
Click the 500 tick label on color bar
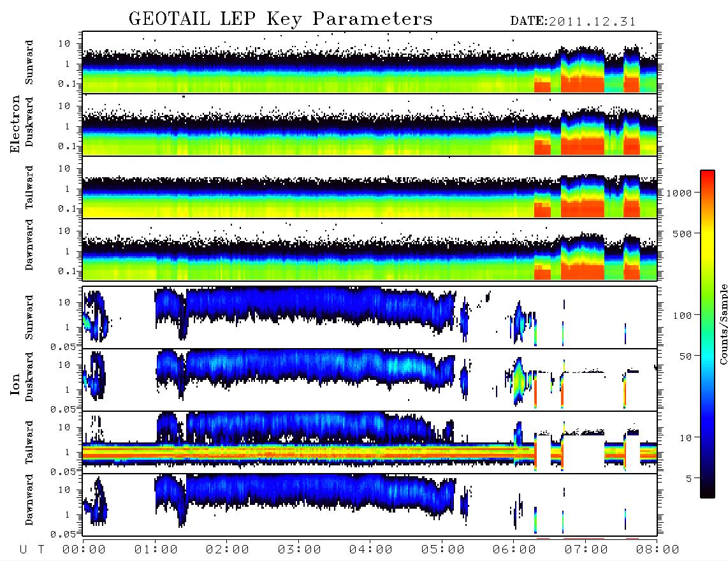(682, 233)
